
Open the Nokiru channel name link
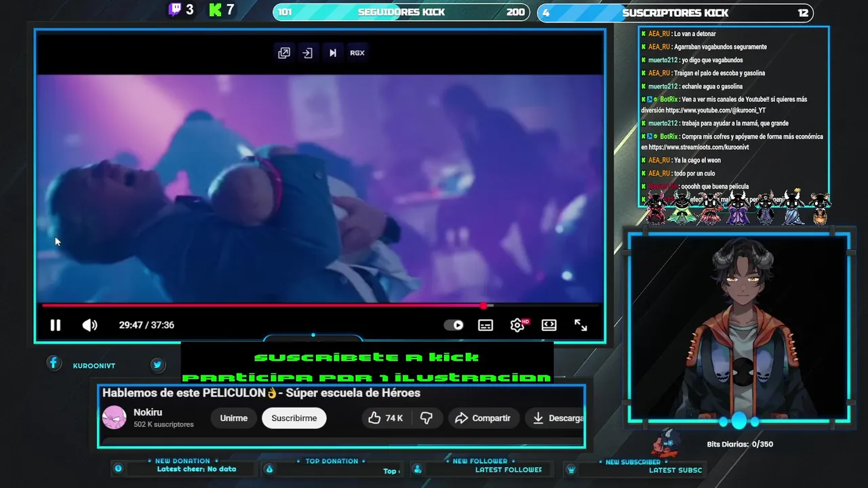pyautogui.click(x=148, y=412)
